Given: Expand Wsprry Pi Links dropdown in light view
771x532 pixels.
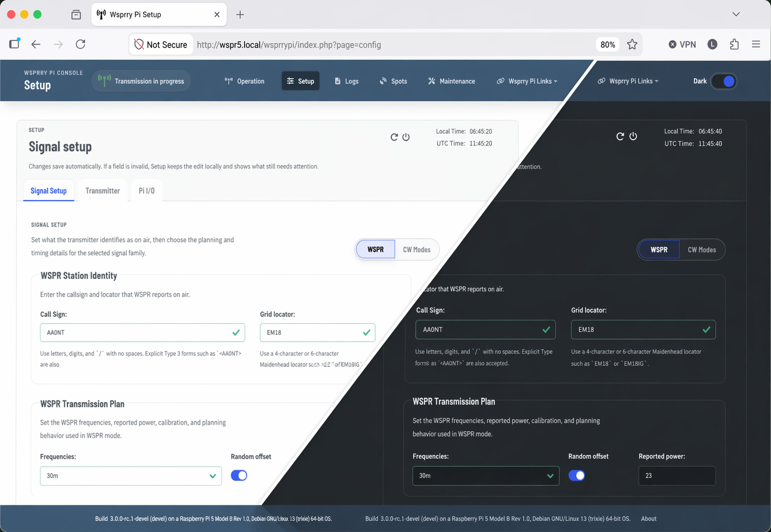Looking at the screenshot, I should pyautogui.click(x=527, y=81).
